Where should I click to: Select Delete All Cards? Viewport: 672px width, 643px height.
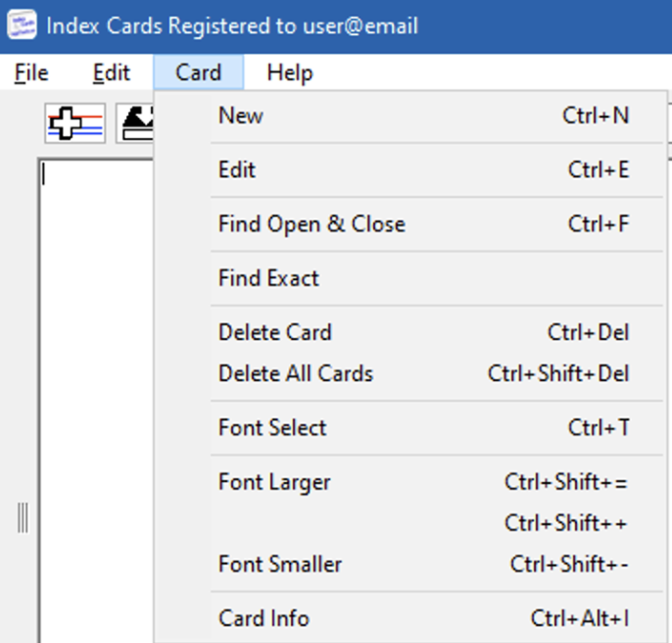click(410, 373)
